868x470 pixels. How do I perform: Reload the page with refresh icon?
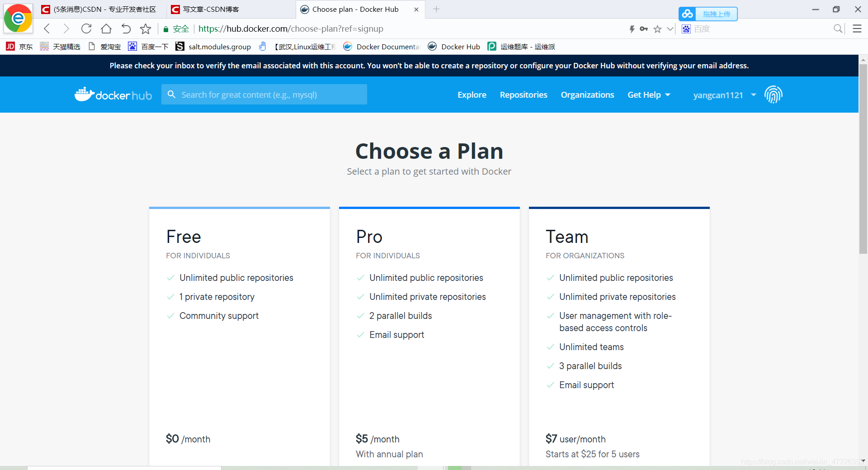pyautogui.click(x=86, y=29)
